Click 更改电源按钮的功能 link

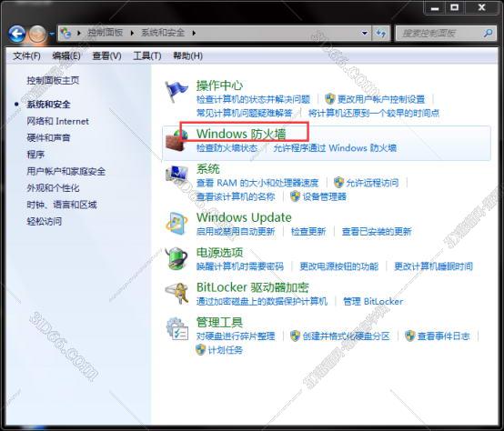point(339,266)
